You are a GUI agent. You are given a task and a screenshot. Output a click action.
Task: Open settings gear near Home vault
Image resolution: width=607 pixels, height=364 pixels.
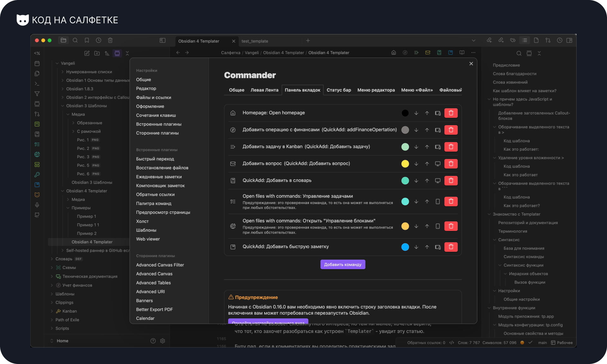point(162,341)
